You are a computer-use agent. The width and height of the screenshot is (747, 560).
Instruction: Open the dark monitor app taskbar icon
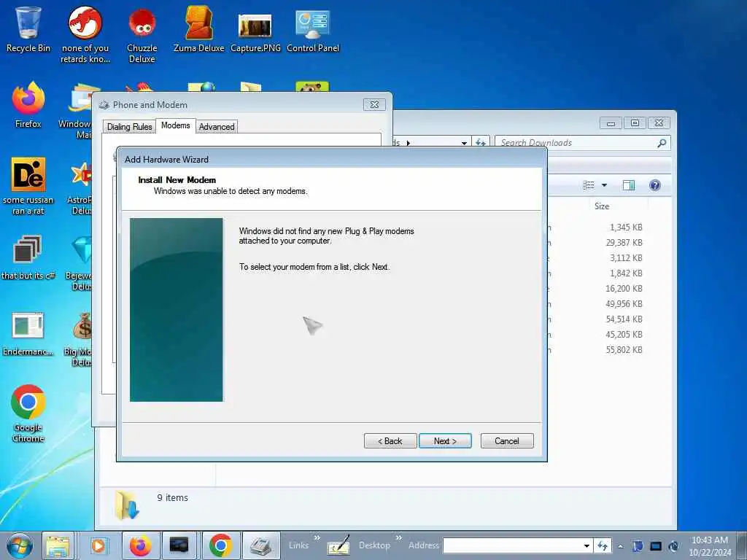179,545
